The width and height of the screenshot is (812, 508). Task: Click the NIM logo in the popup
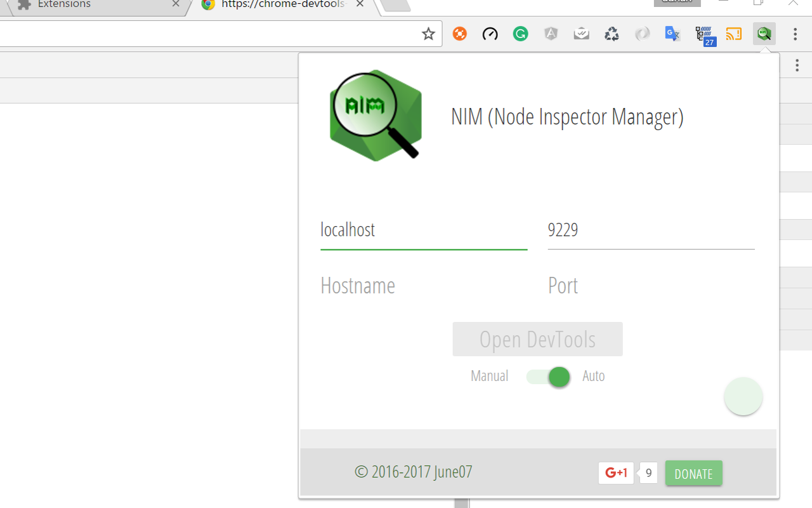(376, 115)
